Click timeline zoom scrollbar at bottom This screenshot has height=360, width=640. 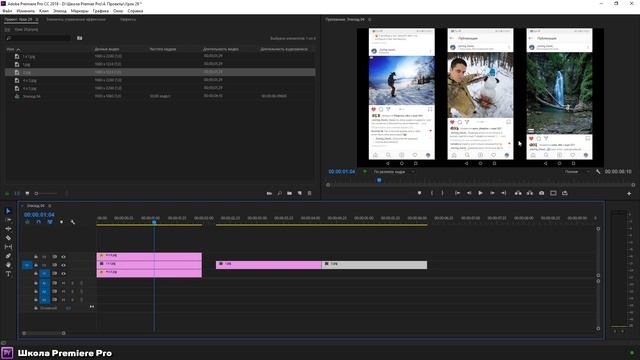pyautogui.click(x=44, y=333)
